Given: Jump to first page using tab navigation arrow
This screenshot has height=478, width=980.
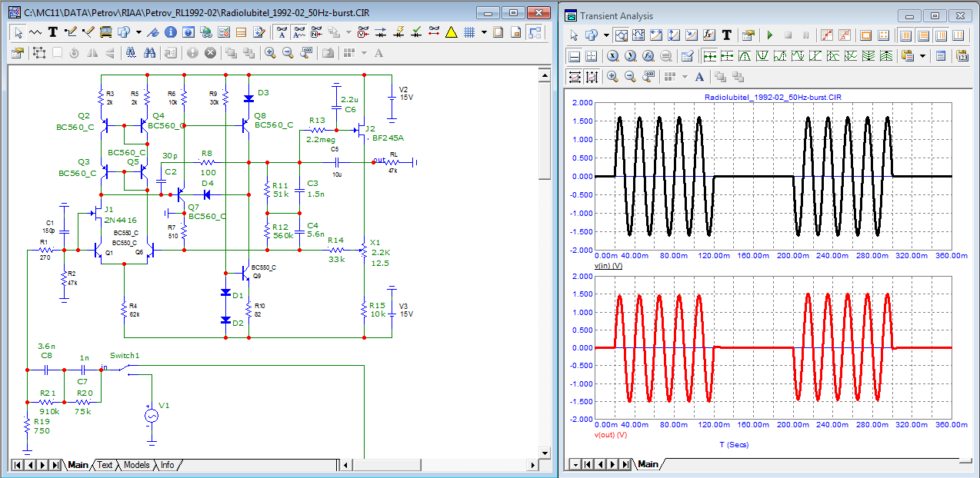Looking at the screenshot, I should (18, 465).
